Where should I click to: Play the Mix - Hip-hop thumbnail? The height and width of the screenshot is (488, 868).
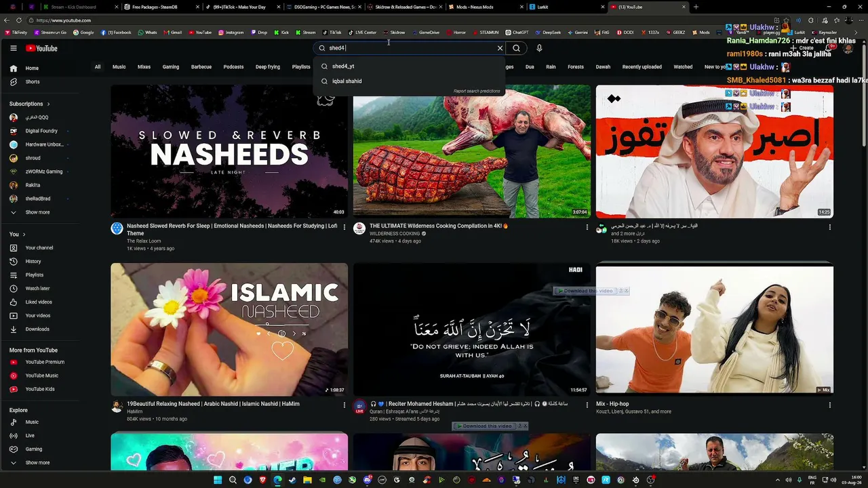[x=715, y=329]
